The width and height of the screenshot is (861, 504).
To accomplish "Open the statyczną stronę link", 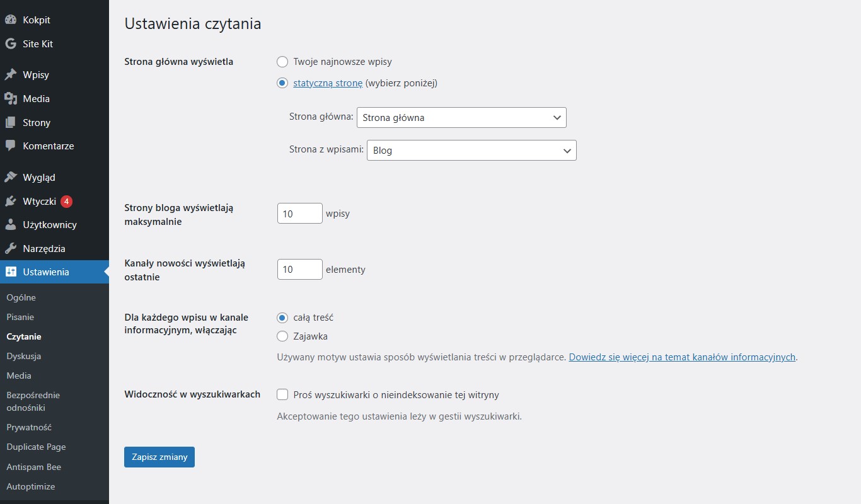I will point(327,83).
